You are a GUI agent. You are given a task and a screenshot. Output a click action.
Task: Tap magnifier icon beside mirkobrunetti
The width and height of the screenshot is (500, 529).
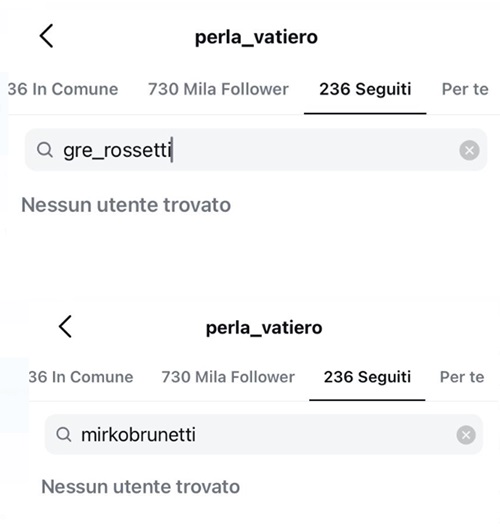(64, 435)
